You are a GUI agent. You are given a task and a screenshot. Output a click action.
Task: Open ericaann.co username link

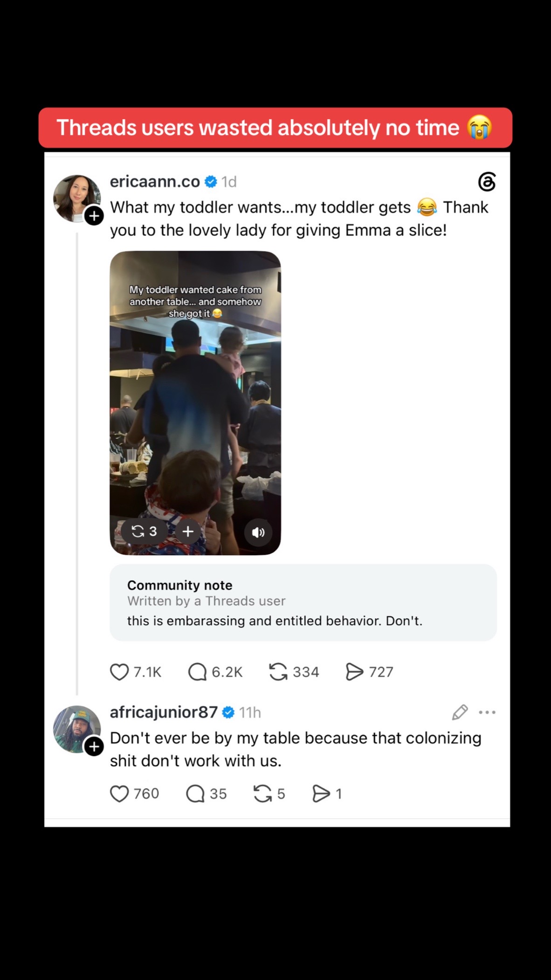click(155, 181)
